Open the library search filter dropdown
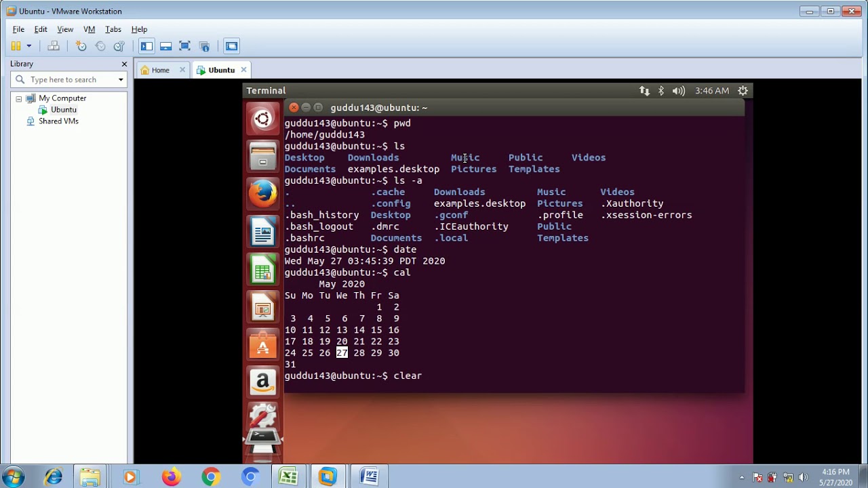Viewport: 868px width, 488px height. (x=121, y=79)
